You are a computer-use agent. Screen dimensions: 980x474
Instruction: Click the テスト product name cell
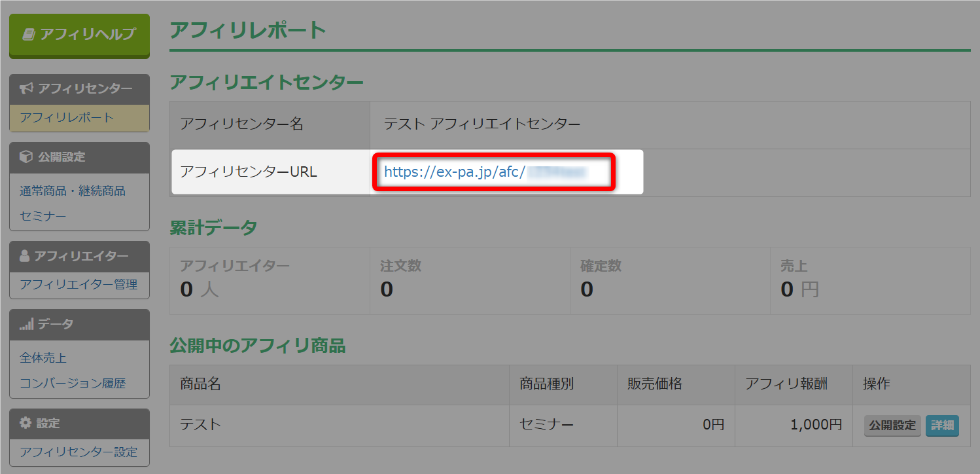pyautogui.click(x=200, y=425)
